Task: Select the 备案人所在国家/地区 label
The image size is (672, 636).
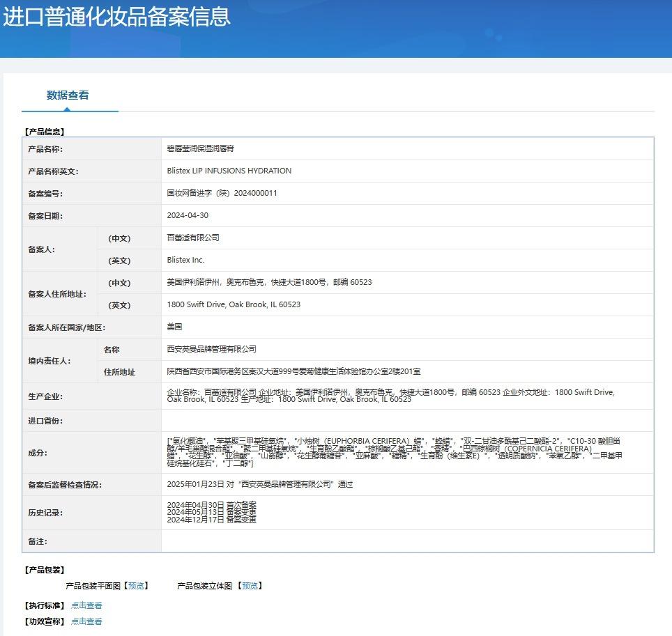Action: coord(66,327)
